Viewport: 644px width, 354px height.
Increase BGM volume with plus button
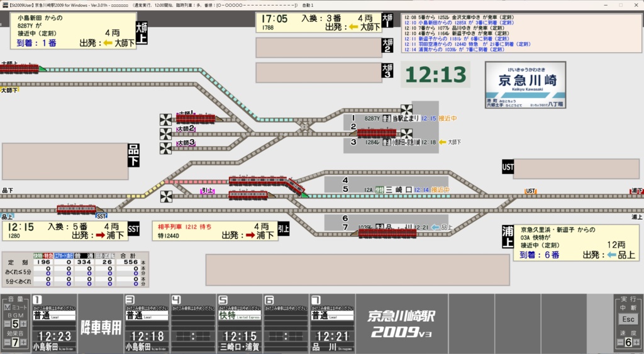pyautogui.click(x=23, y=324)
